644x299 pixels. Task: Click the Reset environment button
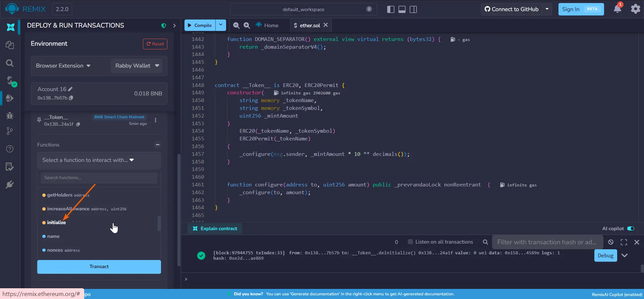(x=155, y=44)
